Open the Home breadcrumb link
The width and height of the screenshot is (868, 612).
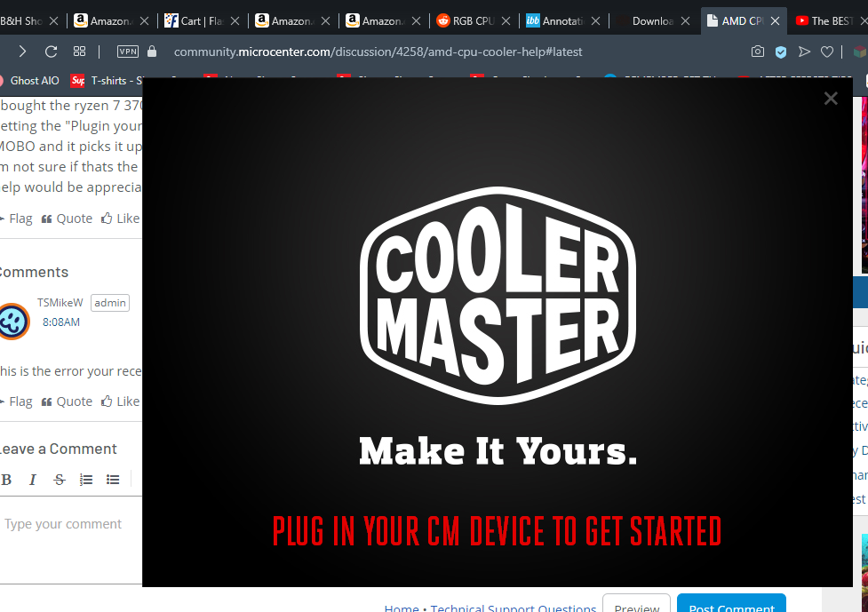402,608
